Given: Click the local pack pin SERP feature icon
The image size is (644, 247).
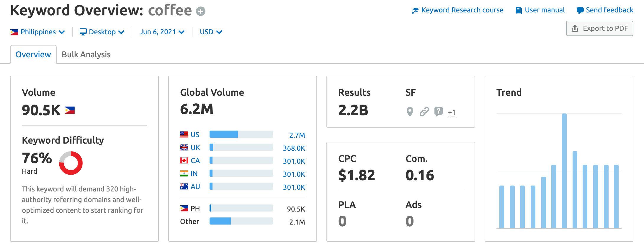Looking at the screenshot, I should click(x=410, y=112).
